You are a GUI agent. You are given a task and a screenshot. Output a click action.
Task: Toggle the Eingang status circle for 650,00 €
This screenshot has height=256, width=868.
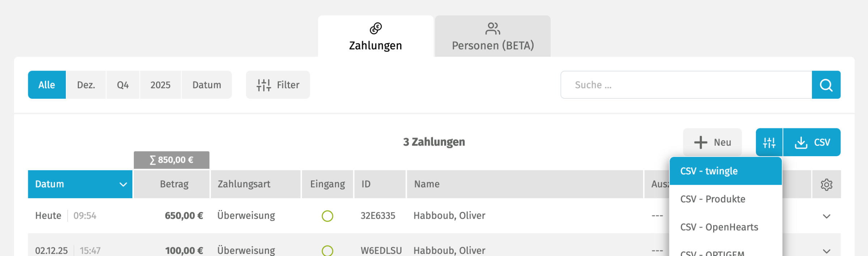[327, 216]
